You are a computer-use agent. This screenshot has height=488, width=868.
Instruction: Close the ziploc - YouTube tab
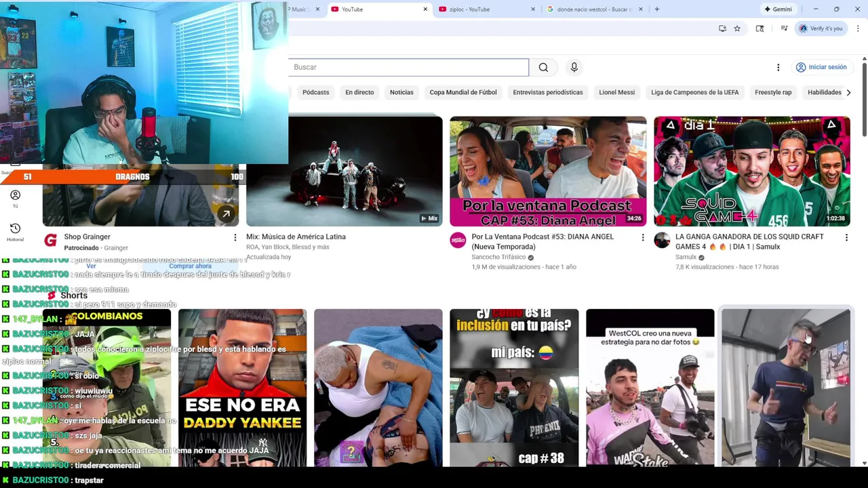tap(532, 9)
